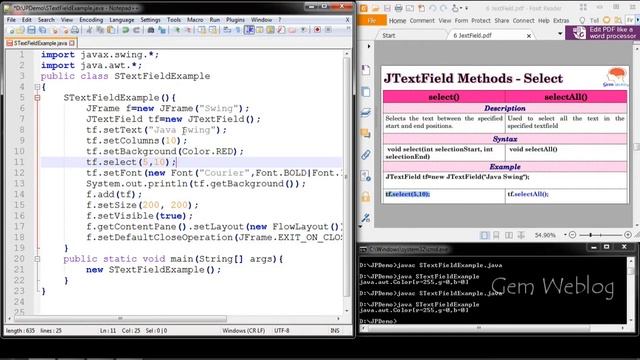This screenshot has height=360, width=640.
Task: Click the Notepad++ vertical scrollbar
Action: pyautogui.click(x=347, y=176)
